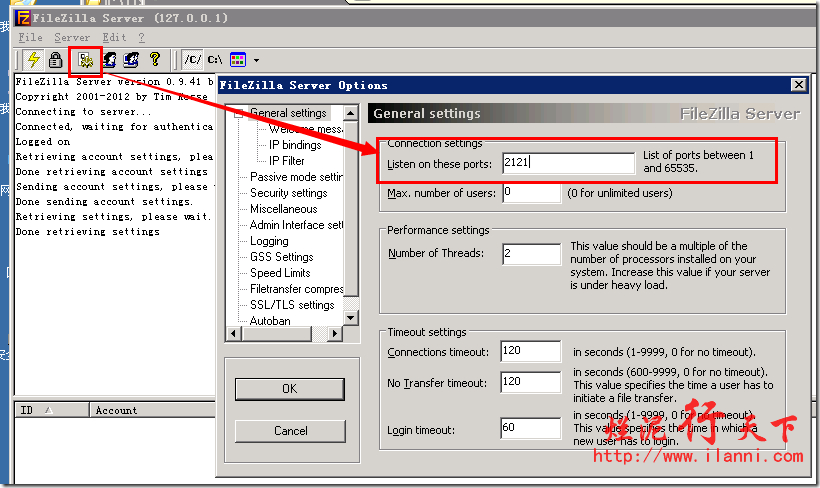Viewport: 820px width, 488px height.
Task: Click the lightning bolt connect icon
Action: coord(34,60)
